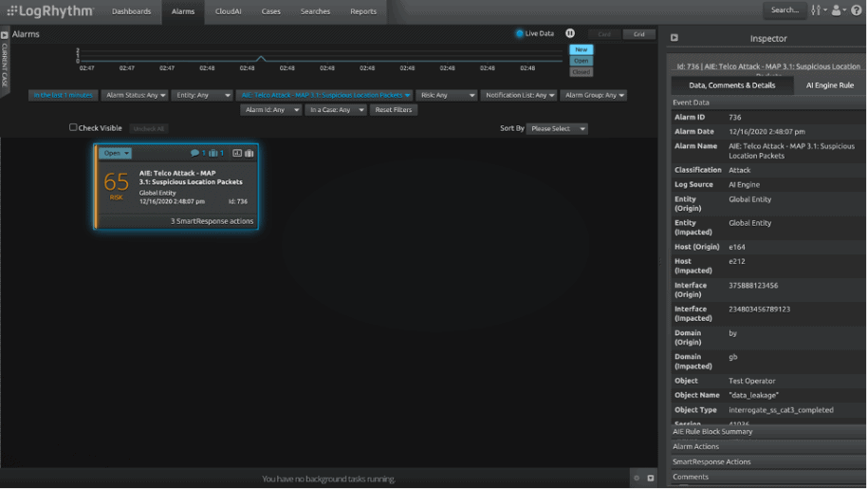
Task: Expand the Open status dropdown on alarm card
Action: pos(116,153)
